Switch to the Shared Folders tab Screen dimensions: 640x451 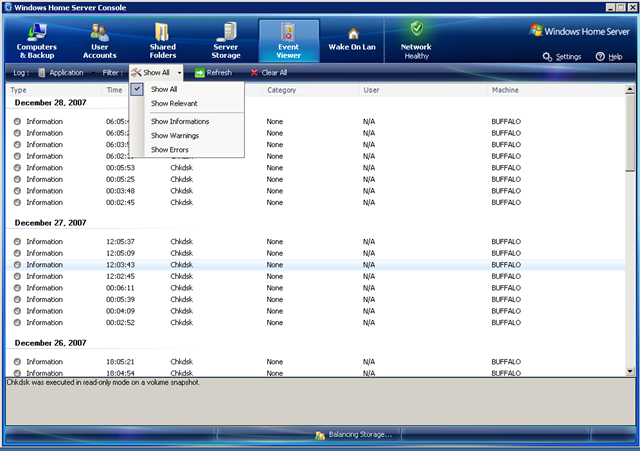[x=162, y=41]
